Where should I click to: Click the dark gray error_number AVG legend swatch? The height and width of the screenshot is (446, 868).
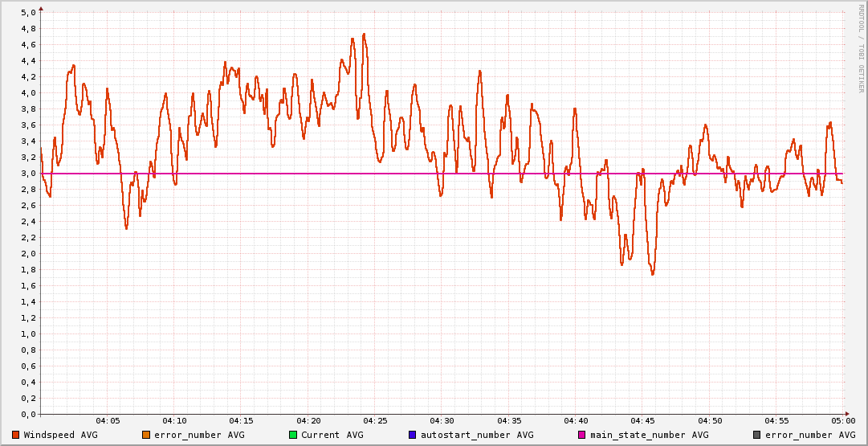pyautogui.click(x=757, y=435)
